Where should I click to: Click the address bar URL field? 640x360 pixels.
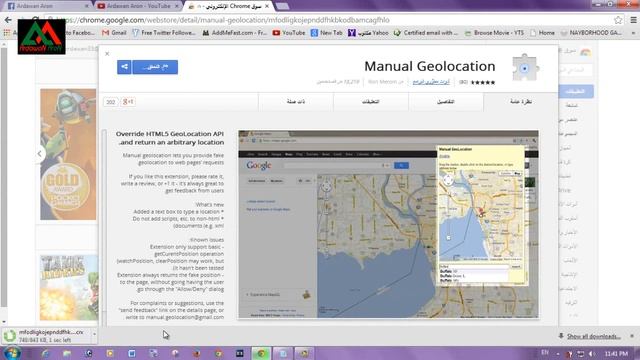327,20
